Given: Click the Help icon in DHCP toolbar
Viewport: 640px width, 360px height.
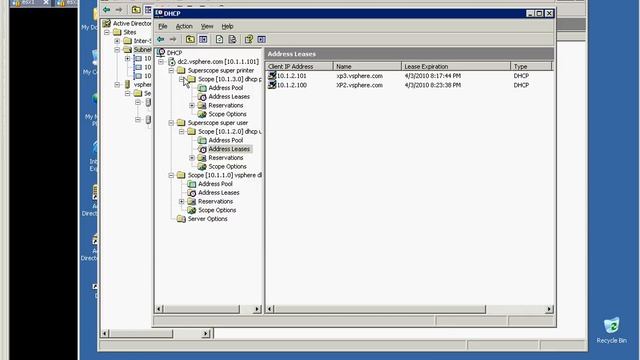Looking at the screenshot, I should click(249, 39).
